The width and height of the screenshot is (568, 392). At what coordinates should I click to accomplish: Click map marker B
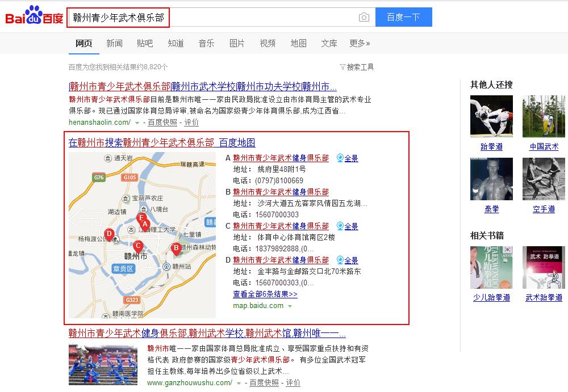point(176,248)
